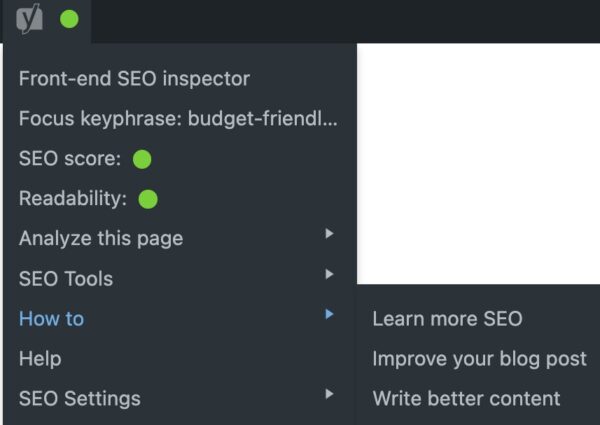
Task: Select the highlighted How to item
Action: pos(52,318)
